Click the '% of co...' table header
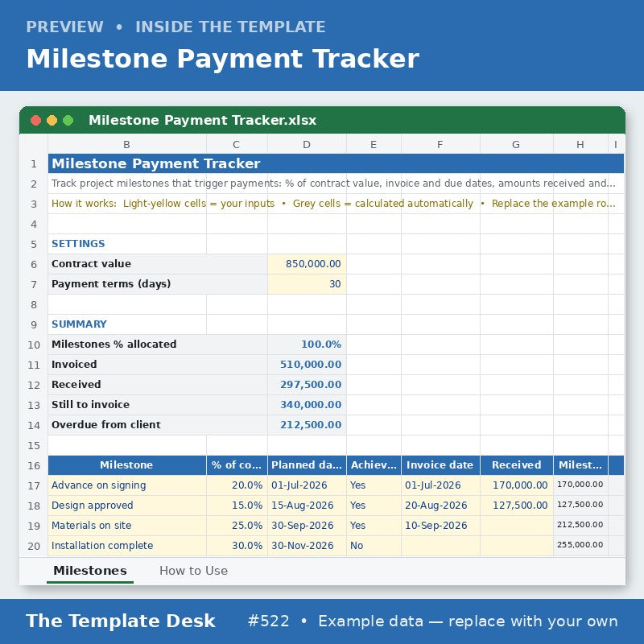This screenshot has height=644, width=644. pyautogui.click(x=237, y=465)
